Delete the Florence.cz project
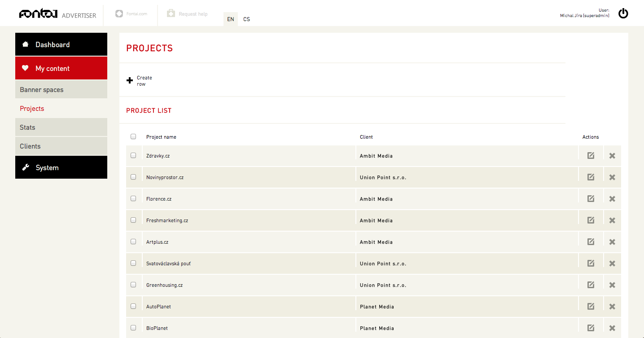Viewport: 644px width, 338px height. click(x=612, y=199)
